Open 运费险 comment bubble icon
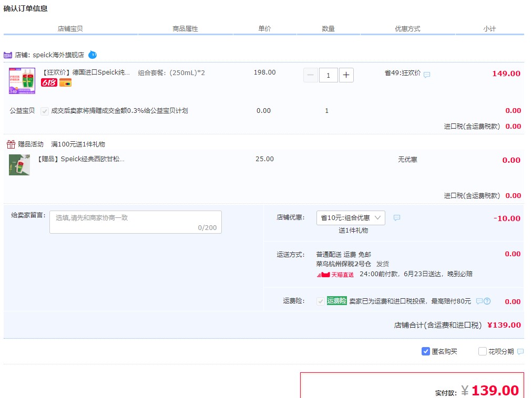Viewport: 532px width, 398px height. [479, 301]
